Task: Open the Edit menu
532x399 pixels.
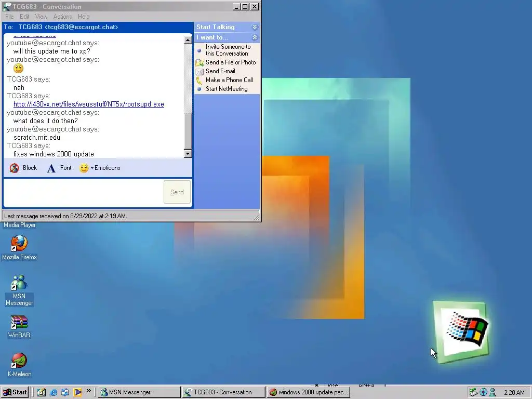Action: pos(24,16)
